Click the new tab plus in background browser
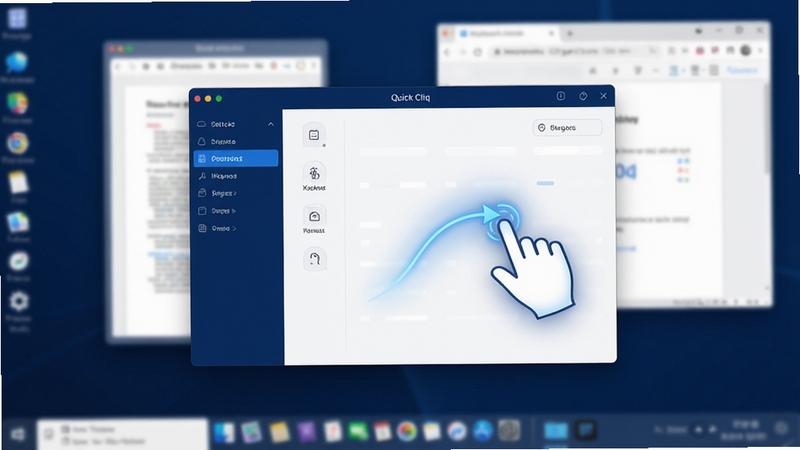Image resolution: width=800 pixels, height=450 pixels. click(x=569, y=34)
